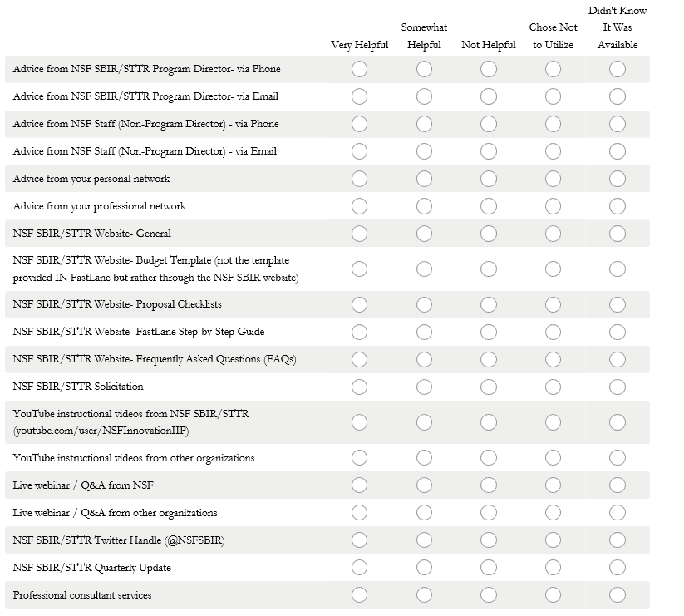Image resolution: width=684 pixels, height=616 pixels.
Task: Select Chose Not to Utilize for Proposal Checklists
Action: tap(553, 304)
